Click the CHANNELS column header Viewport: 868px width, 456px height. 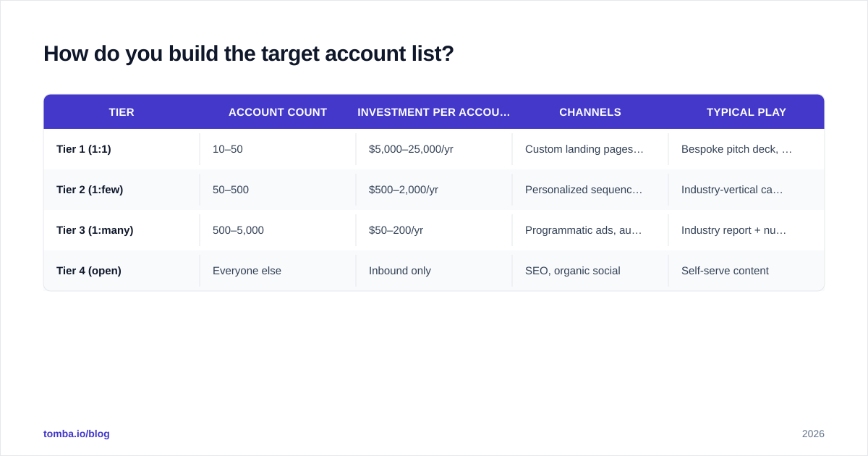(590, 112)
